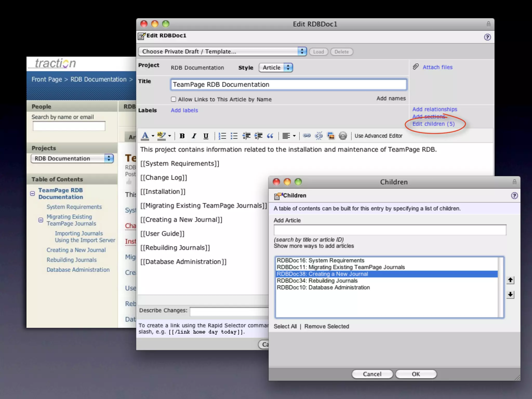Move selected child down with arrow
Image resolution: width=532 pixels, height=399 pixels.
(510, 295)
